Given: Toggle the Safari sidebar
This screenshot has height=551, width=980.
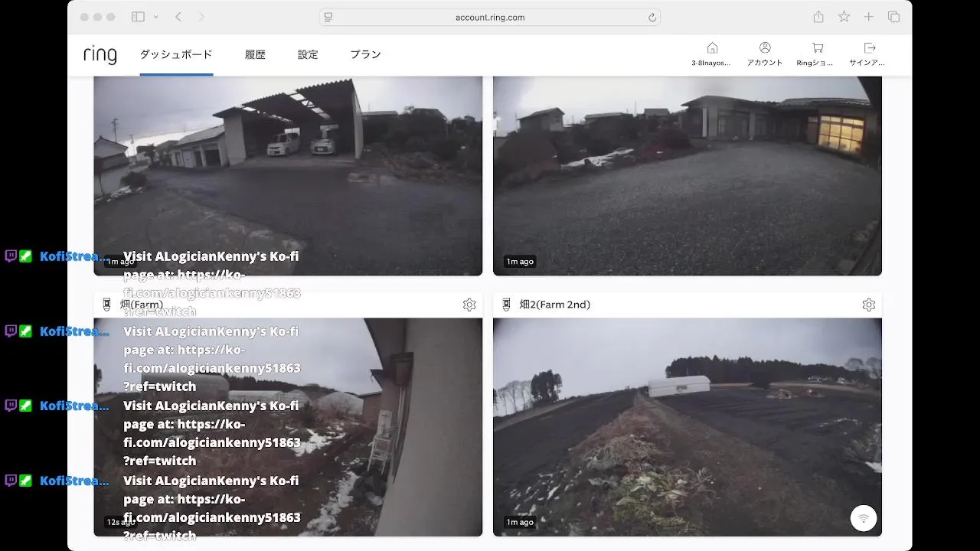Looking at the screenshot, I should click(x=138, y=17).
